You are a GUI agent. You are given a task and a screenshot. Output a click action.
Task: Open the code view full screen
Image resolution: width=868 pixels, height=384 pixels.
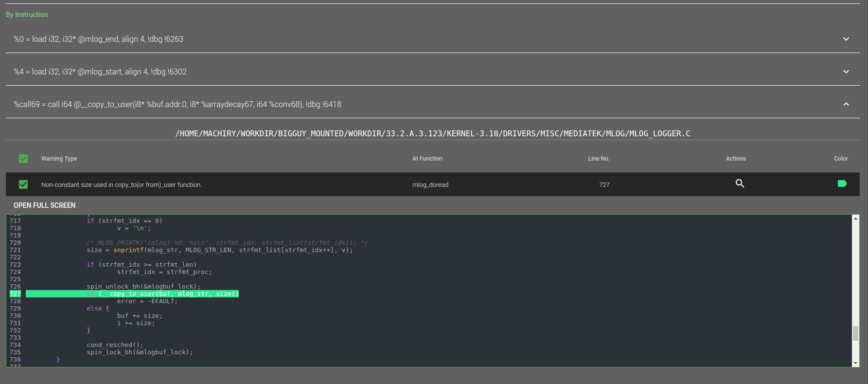click(x=45, y=205)
